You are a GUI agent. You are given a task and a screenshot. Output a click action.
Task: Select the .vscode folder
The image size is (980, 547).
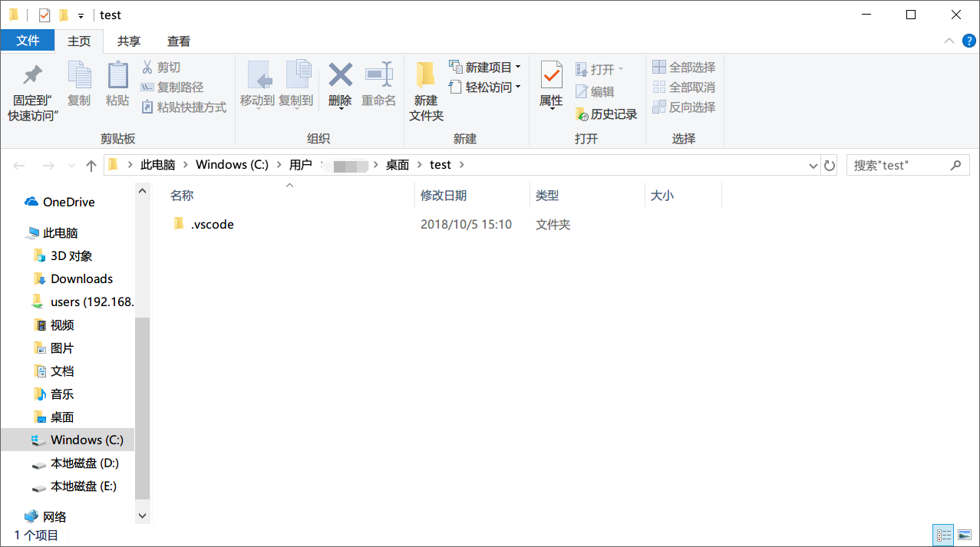coord(203,225)
